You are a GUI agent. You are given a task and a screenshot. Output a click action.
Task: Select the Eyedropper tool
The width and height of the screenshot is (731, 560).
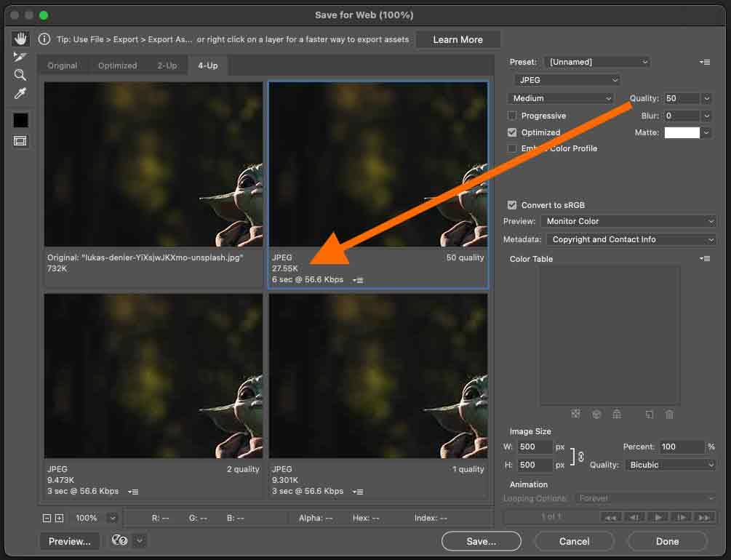tap(20, 94)
